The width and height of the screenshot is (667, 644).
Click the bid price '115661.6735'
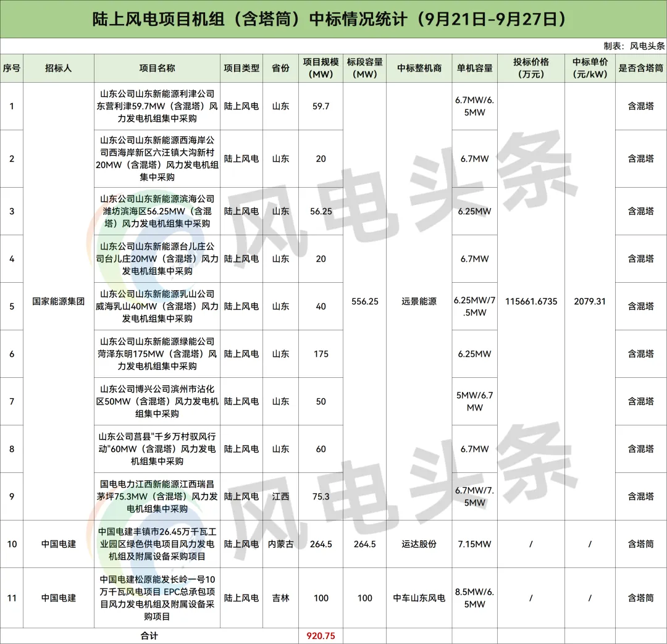tap(531, 301)
